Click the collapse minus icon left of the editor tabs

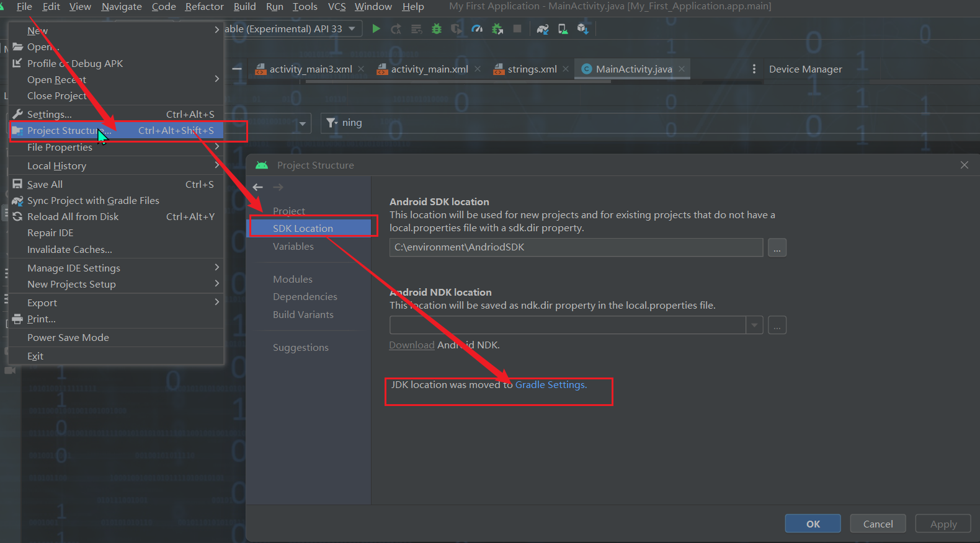pyautogui.click(x=237, y=69)
